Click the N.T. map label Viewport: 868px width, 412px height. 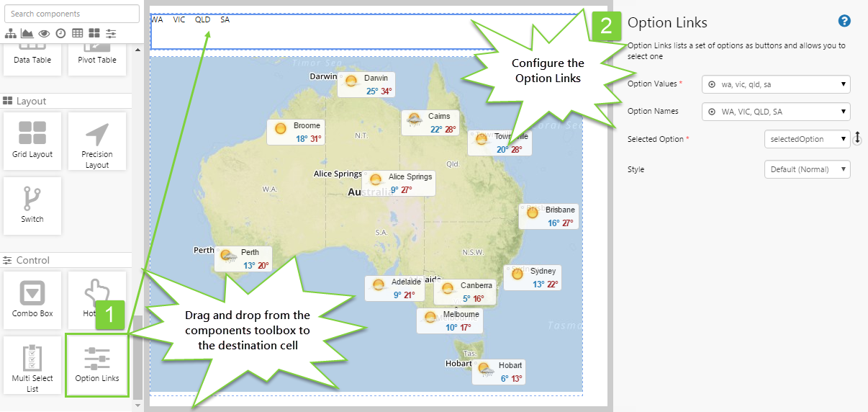tap(361, 135)
